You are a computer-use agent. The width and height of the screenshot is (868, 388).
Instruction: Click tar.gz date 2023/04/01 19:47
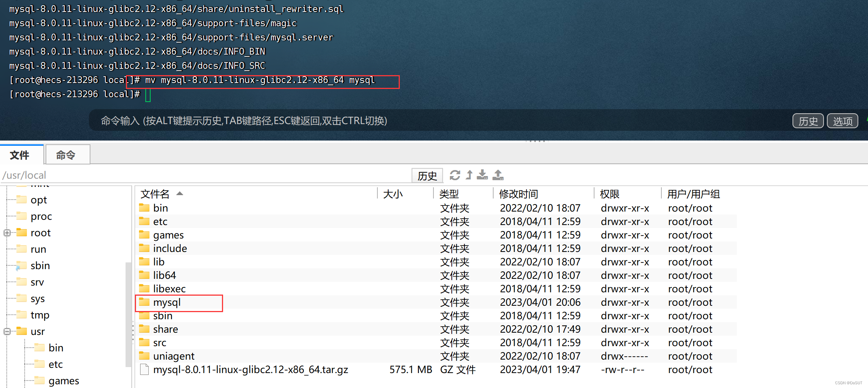tap(540, 369)
